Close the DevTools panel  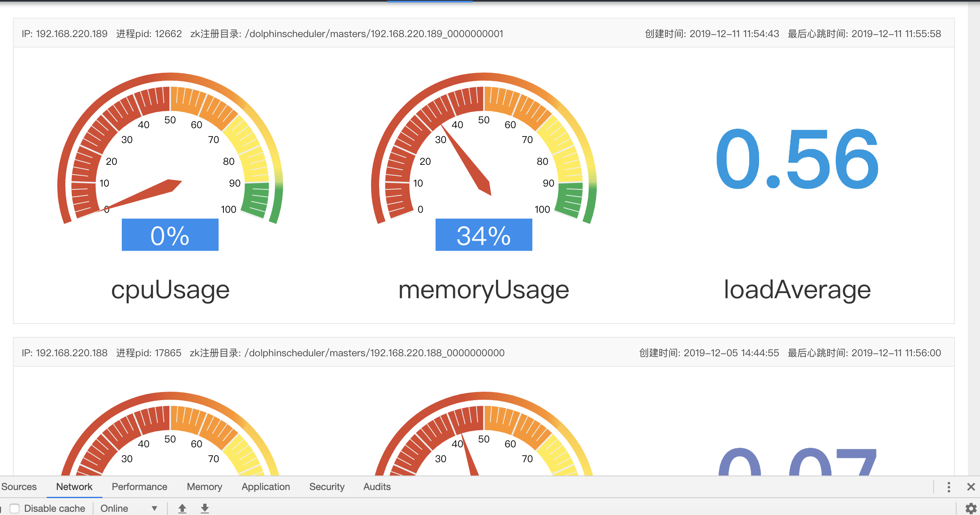coord(971,487)
